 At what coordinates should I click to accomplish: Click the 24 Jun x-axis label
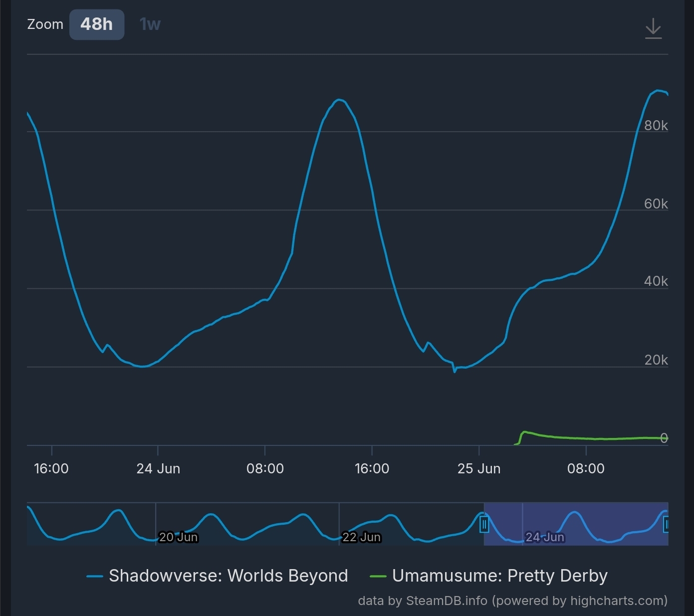(158, 468)
